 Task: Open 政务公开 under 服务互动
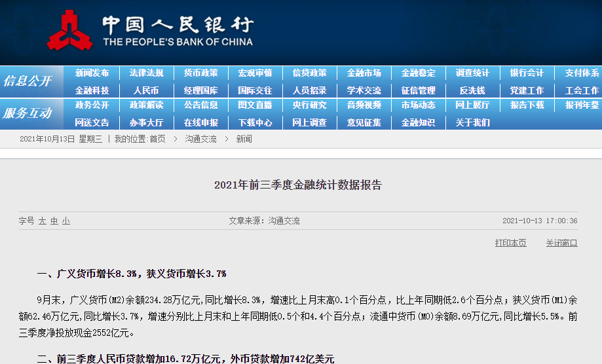pyautogui.click(x=92, y=105)
